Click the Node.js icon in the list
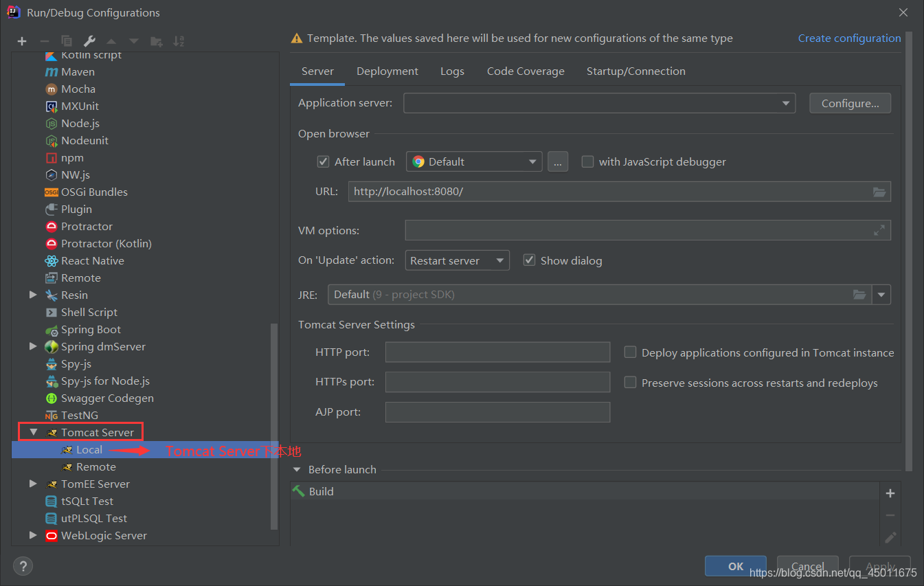The height and width of the screenshot is (586, 924). pos(51,123)
